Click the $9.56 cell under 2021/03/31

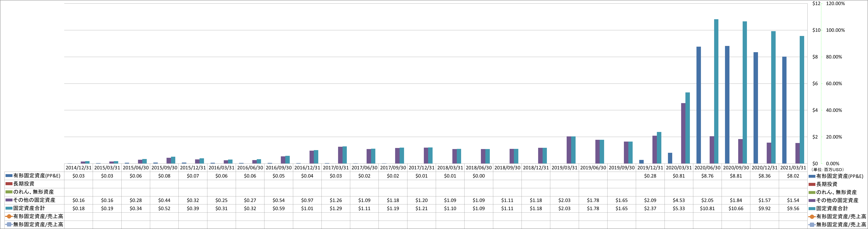[793, 209]
